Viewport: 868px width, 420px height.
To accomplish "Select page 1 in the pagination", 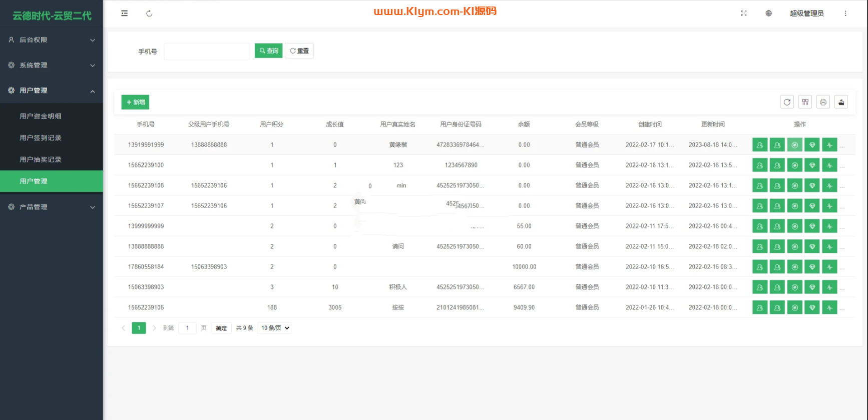I will [x=139, y=328].
